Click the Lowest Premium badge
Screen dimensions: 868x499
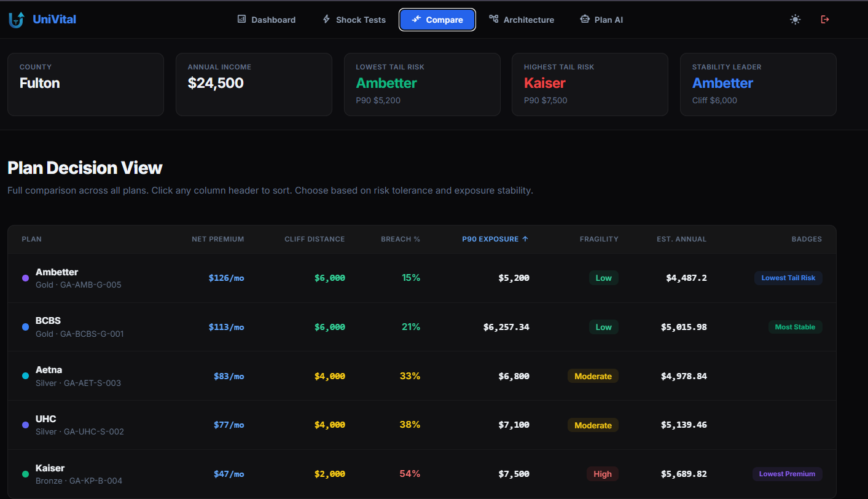pos(787,474)
